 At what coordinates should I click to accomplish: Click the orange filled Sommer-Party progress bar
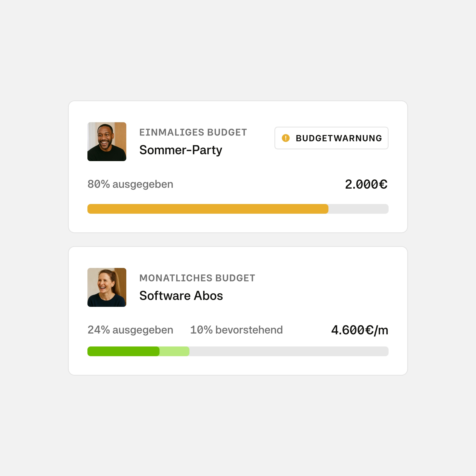point(208,209)
